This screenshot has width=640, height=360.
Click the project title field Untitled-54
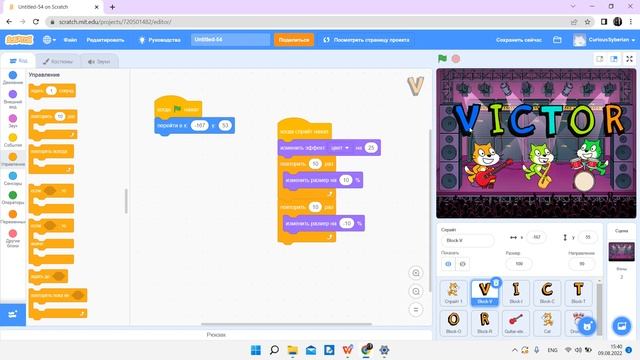point(230,40)
